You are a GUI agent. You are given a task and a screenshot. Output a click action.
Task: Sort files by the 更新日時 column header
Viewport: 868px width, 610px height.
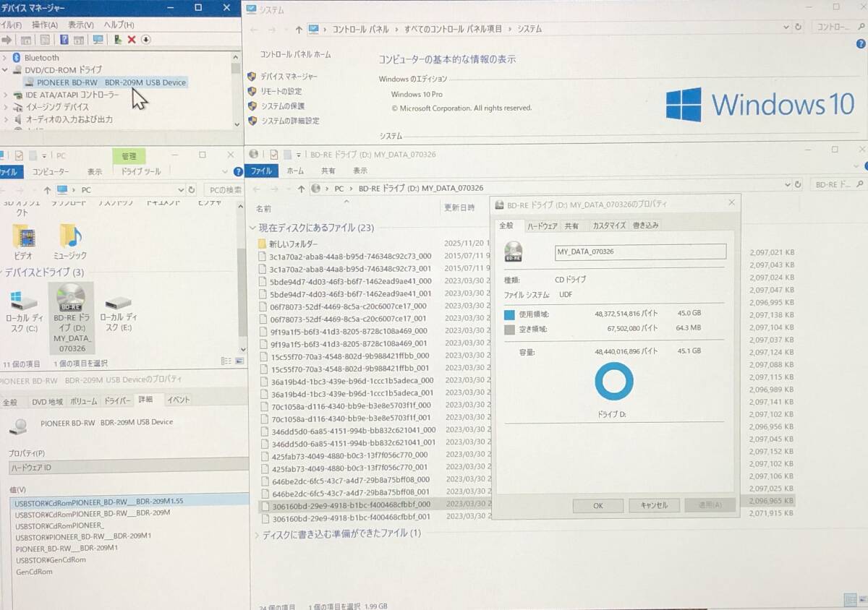pyautogui.click(x=459, y=208)
